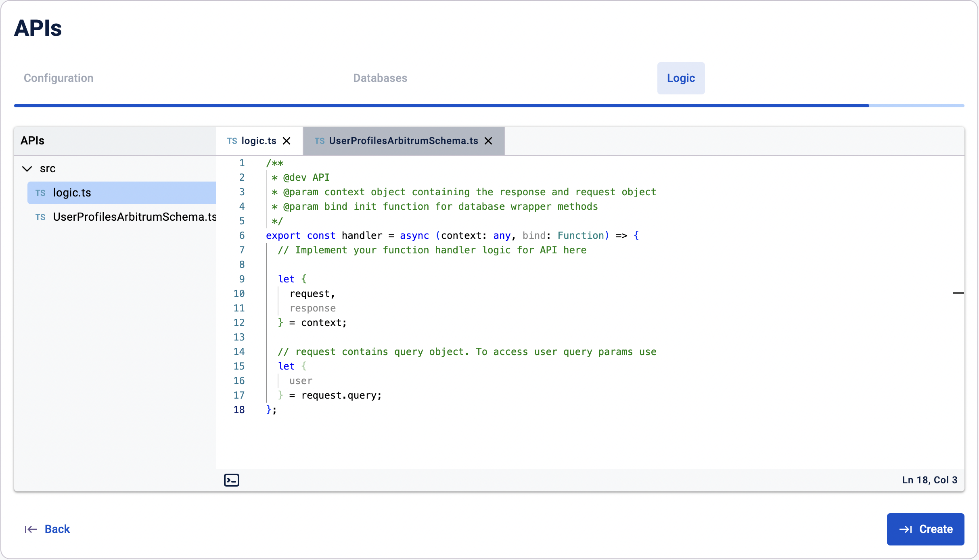
Task: Close the logic.ts editor tab
Action: tap(287, 141)
